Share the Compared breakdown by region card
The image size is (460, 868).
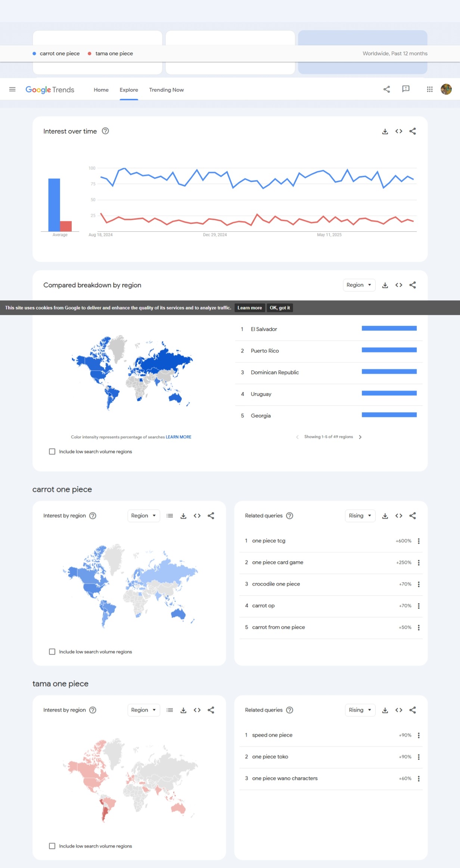[x=413, y=285]
